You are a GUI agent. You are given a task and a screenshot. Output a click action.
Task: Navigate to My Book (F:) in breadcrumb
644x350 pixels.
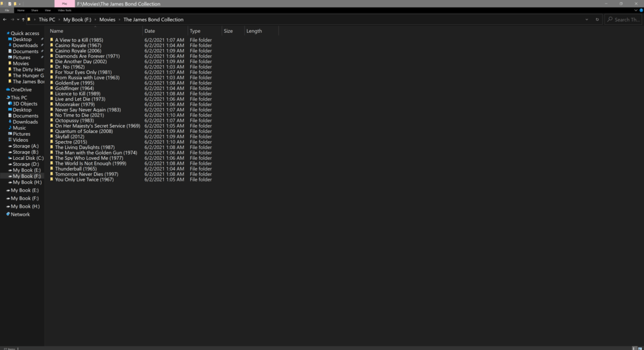point(77,19)
